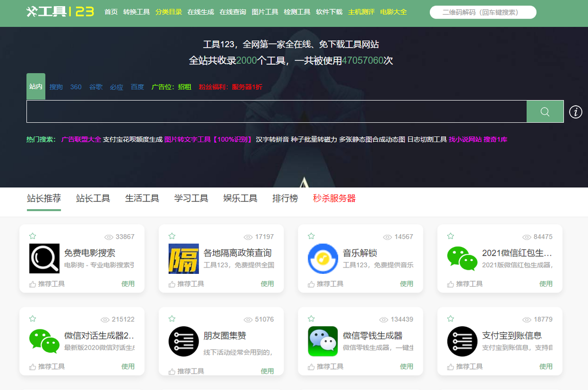
Task: Open 软件下载 in top navigation
Action: [329, 12]
